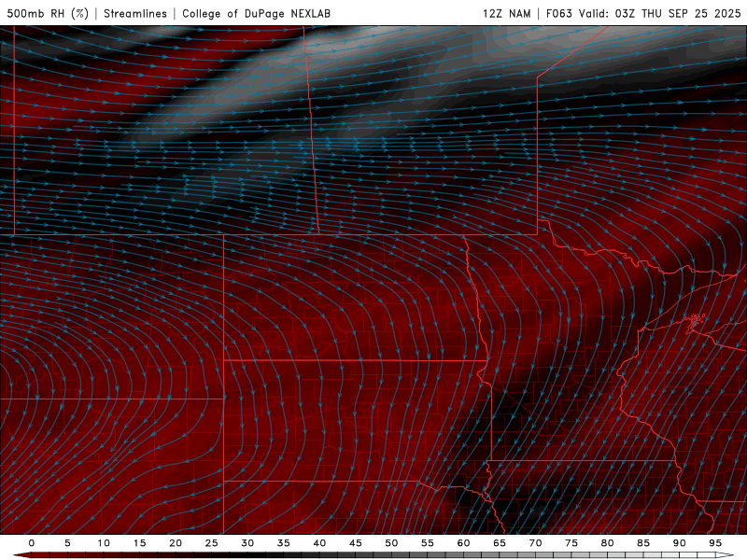
Task: Click the '60' tick label on the color bar
Action: click(463, 543)
